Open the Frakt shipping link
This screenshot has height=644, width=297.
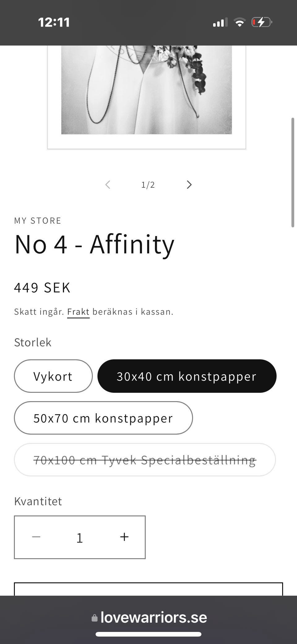pyautogui.click(x=78, y=312)
